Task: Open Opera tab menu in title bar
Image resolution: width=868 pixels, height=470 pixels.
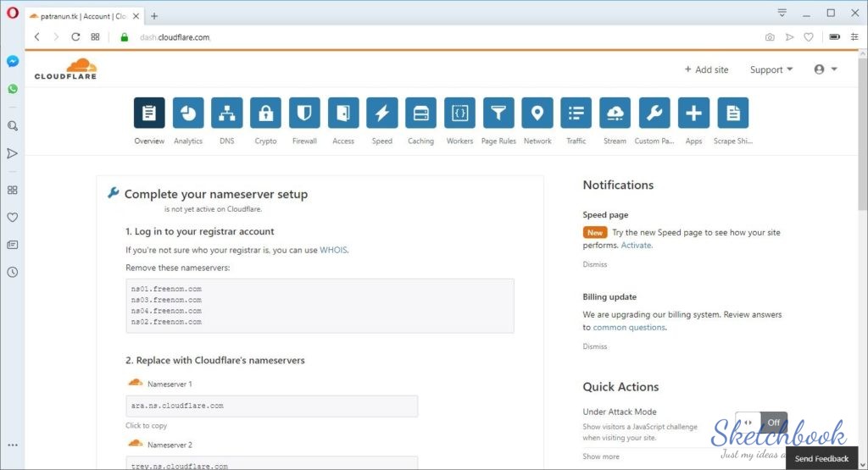Action: [x=782, y=13]
